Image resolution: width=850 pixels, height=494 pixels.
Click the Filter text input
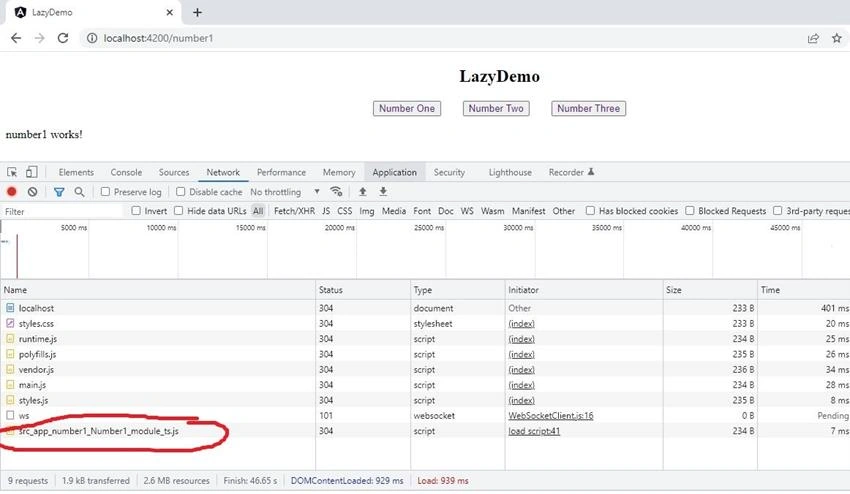[64, 211]
